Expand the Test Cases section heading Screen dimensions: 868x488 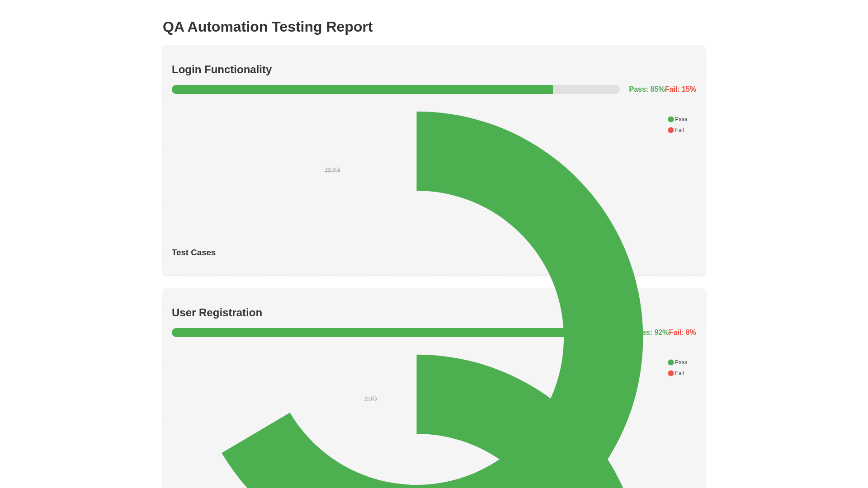coord(193,253)
